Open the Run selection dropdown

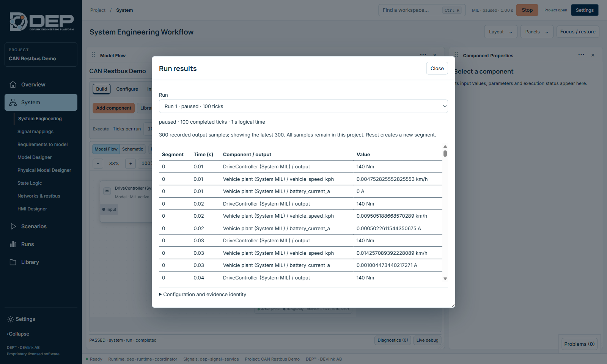point(303,107)
